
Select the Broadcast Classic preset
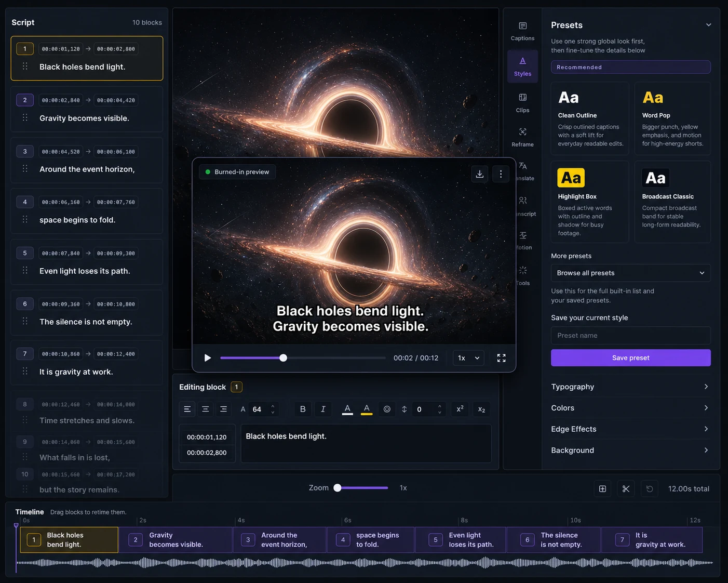[672, 202]
